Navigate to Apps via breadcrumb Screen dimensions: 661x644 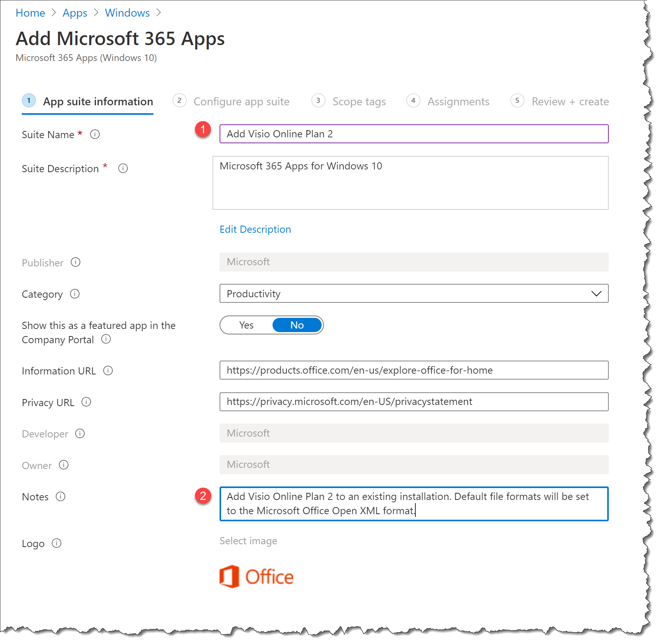click(75, 13)
